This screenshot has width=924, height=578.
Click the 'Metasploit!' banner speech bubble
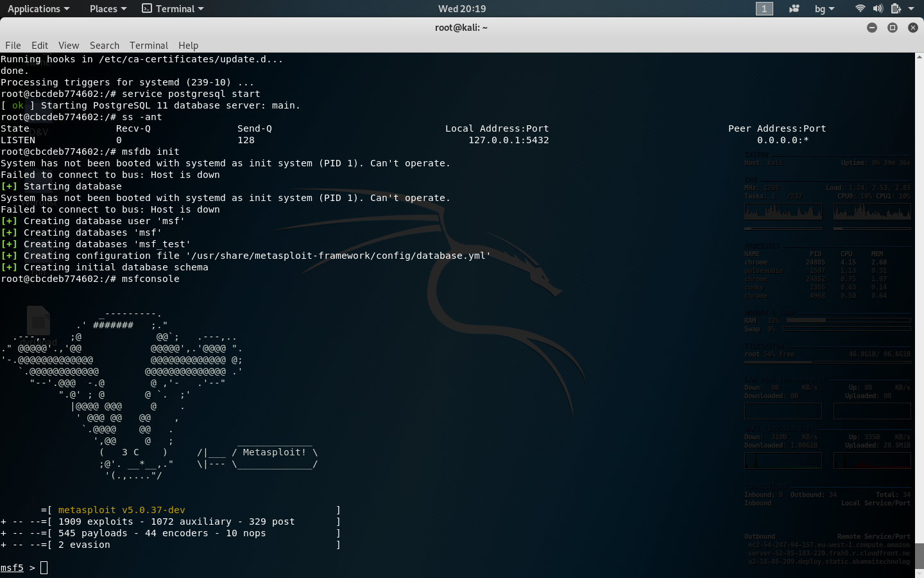pos(275,452)
